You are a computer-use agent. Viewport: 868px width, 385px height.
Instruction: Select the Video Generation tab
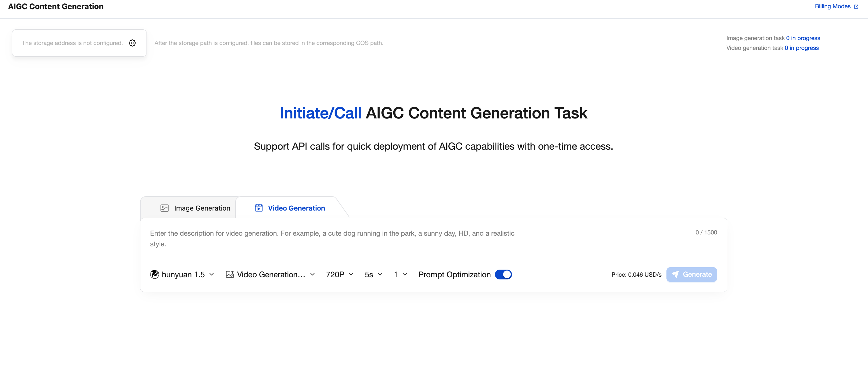(296, 208)
